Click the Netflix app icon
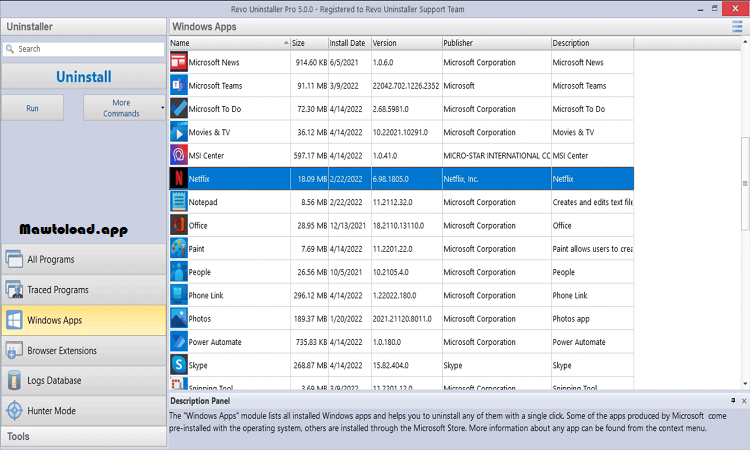750x450 pixels. pos(178,179)
